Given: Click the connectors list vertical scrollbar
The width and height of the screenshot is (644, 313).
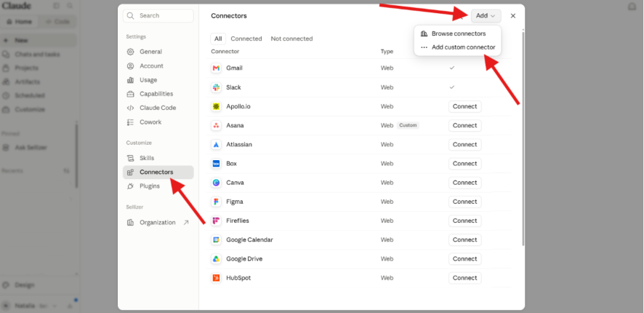Looking at the screenshot, I should 523,138.
